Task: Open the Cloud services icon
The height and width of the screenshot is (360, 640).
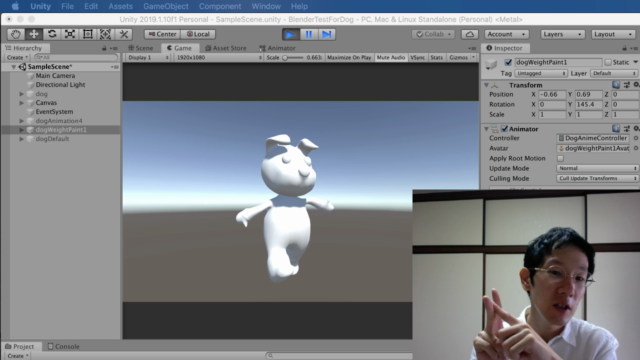Action: (469, 34)
